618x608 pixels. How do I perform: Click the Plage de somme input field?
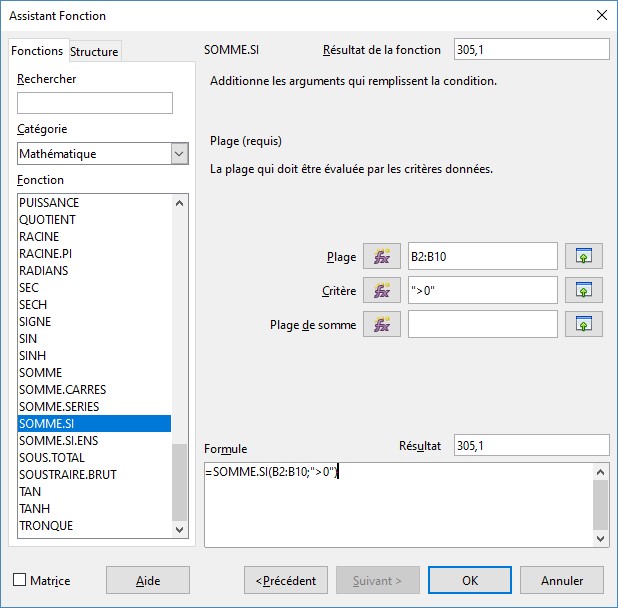coord(482,324)
